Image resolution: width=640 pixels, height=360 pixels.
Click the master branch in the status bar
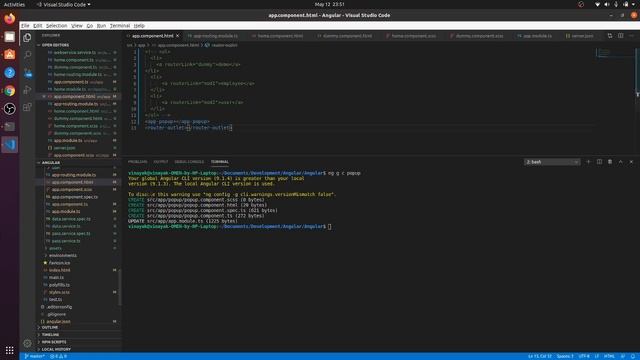pos(34,356)
